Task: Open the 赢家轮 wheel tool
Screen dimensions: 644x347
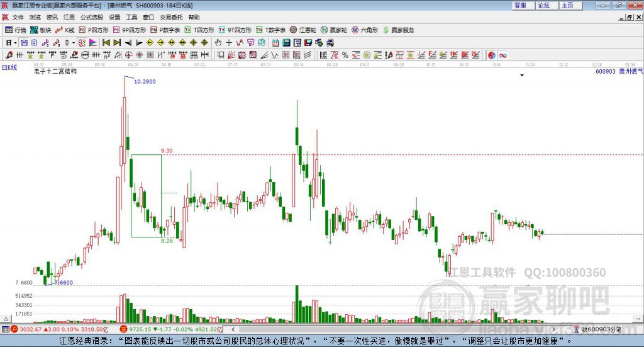Action: tap(334, 30)
